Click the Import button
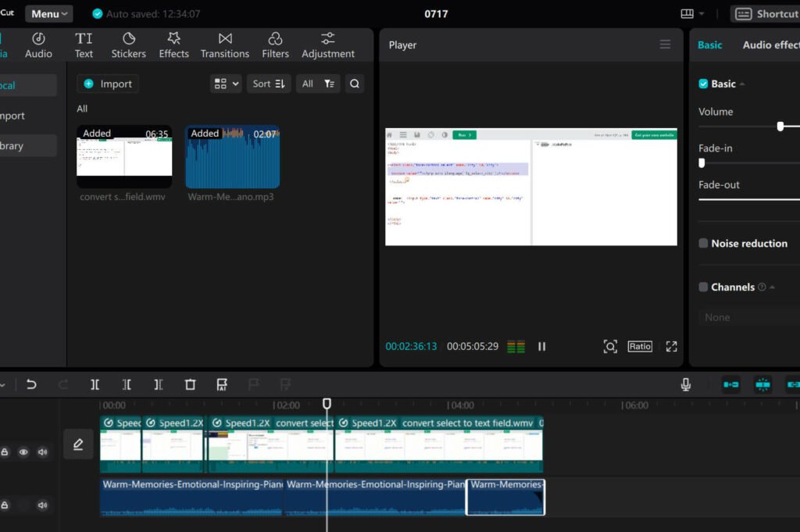800x532 pixels. coord(107,84)
